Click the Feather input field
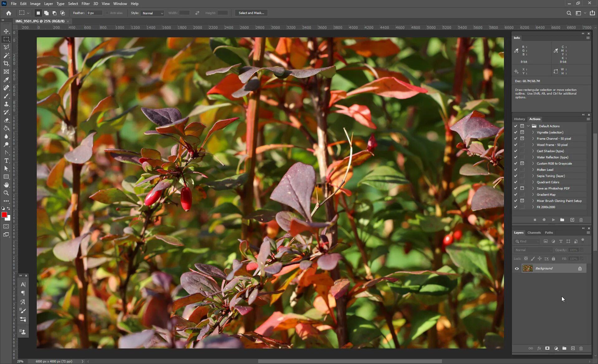 94,13
